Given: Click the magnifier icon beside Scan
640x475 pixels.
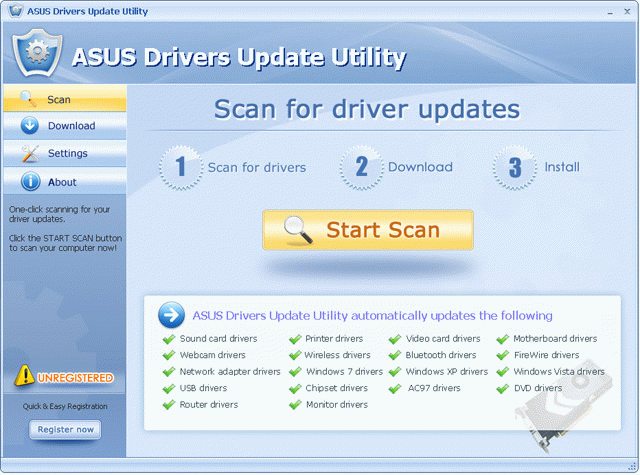Looking at the screenshot, I should [29, 99].
